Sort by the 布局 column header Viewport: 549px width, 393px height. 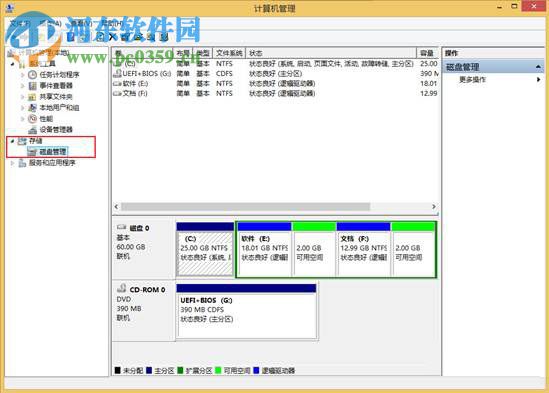pos(183,53)
